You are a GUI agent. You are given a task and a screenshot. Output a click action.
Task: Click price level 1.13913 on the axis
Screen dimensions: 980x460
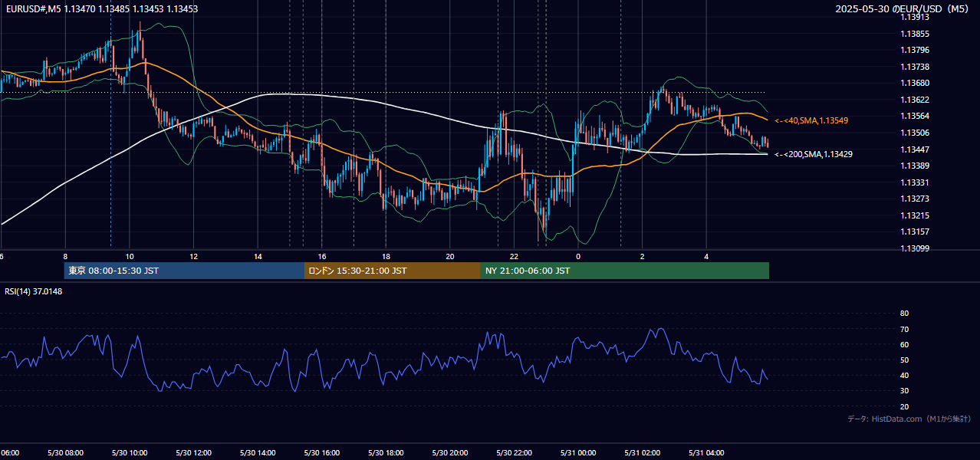pos(915,18)
